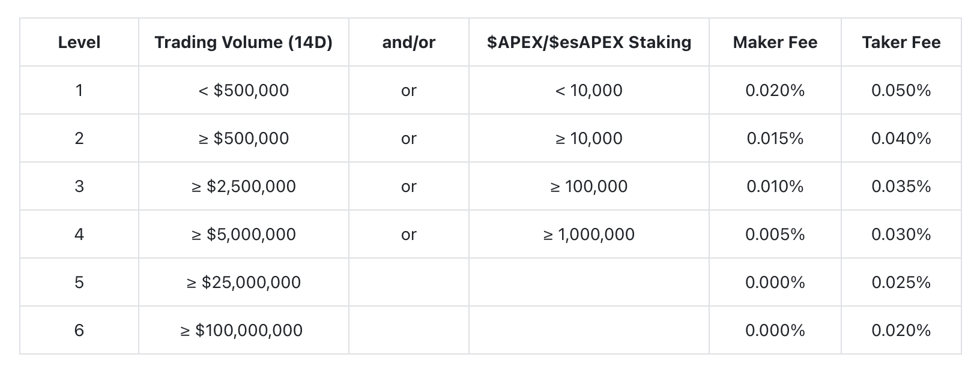Select the Trading Volume (14D) header

(244, 42)
